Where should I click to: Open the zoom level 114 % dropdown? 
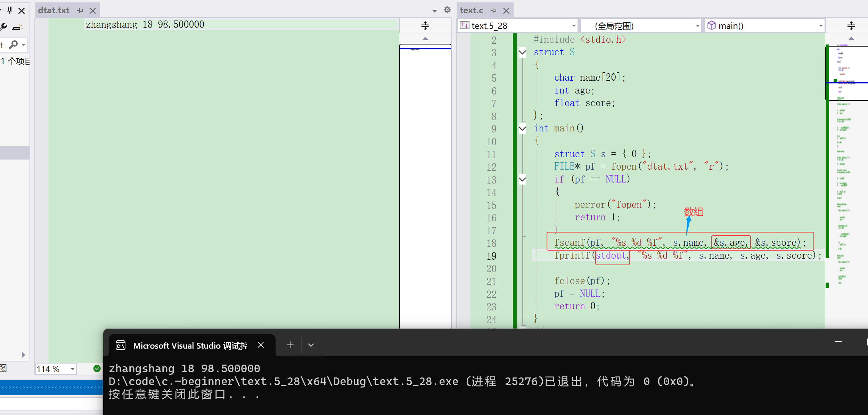coord(72,369)
